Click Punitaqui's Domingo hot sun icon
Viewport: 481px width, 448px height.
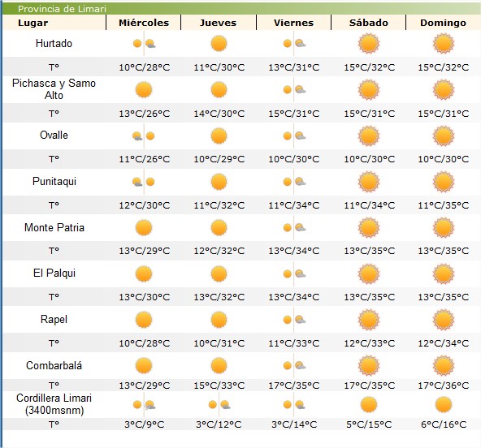click(444, 182)
